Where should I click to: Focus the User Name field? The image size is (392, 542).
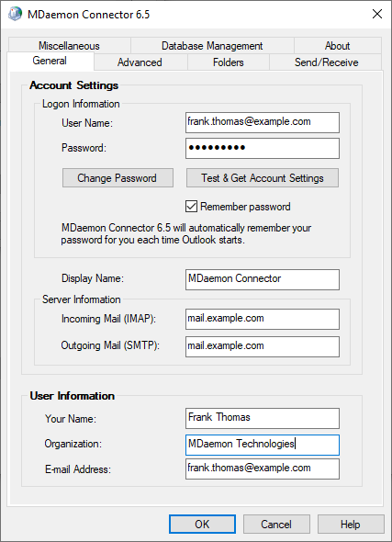coord(263,122)
